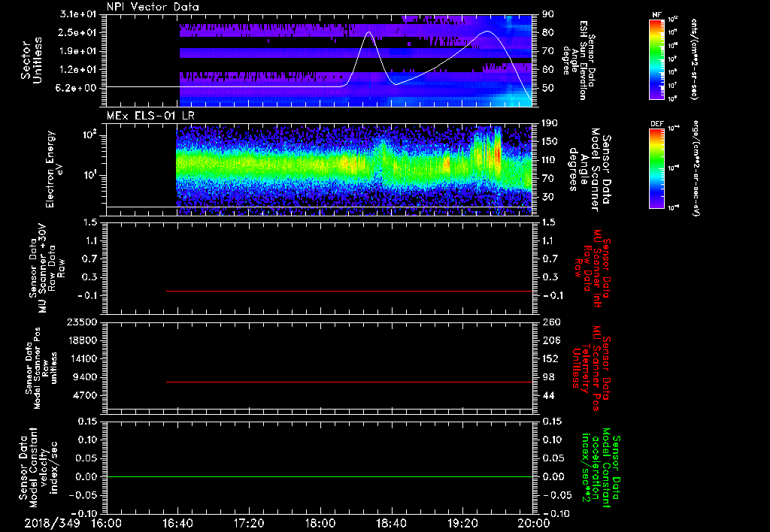Screen dimensions: 770x532
Task: Click the green zero-velocity line in bottom panel
Action: (320, 476)
